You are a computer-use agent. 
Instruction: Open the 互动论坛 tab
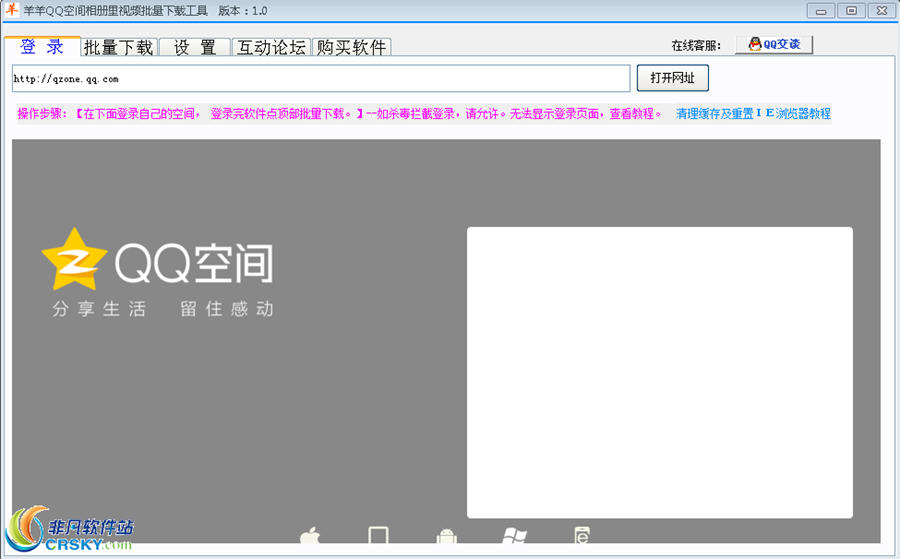(271, 48)
